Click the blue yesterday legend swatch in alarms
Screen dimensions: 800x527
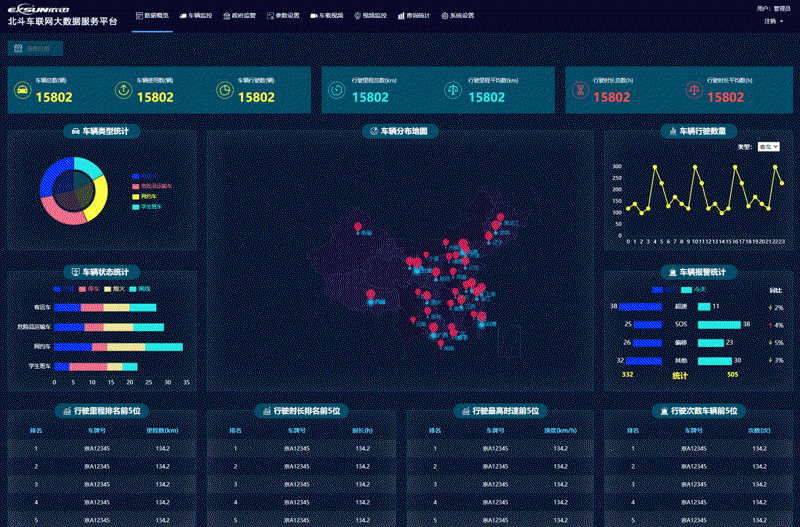(x=657, y=290)
